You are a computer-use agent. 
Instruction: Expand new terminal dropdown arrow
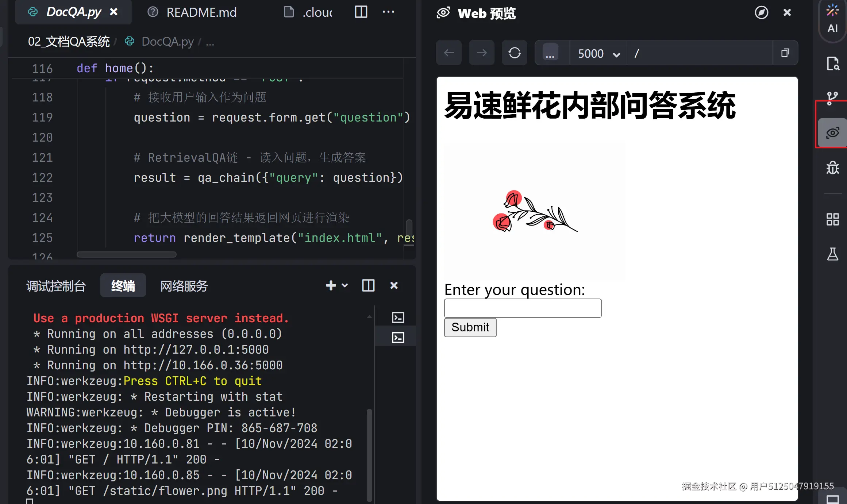coord(344,285)
